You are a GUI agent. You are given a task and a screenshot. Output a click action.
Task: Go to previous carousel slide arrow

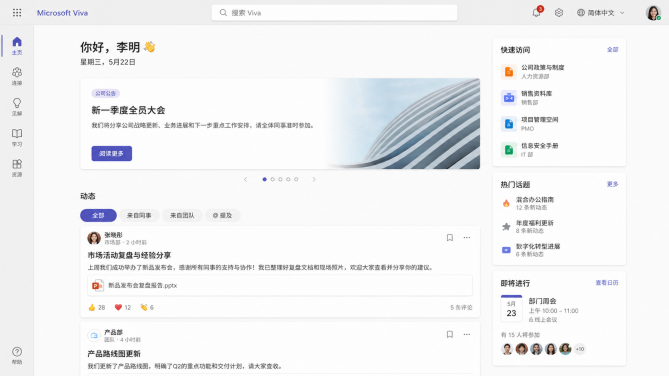point(245,180)
